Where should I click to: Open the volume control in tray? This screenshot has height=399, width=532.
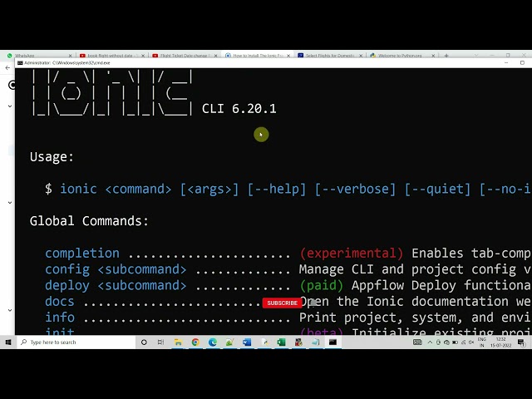(471, 342)
